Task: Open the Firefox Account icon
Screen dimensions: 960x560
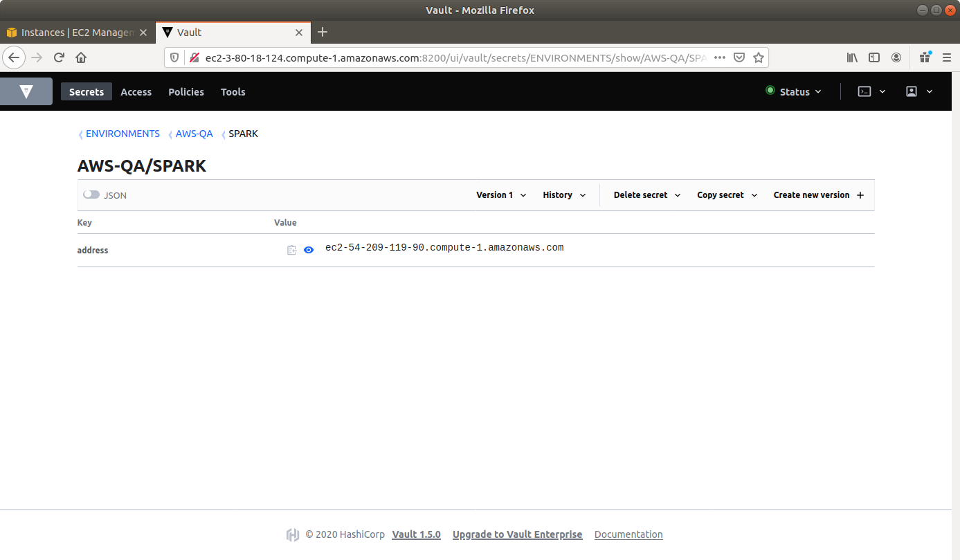Action: tap(896, 58)
